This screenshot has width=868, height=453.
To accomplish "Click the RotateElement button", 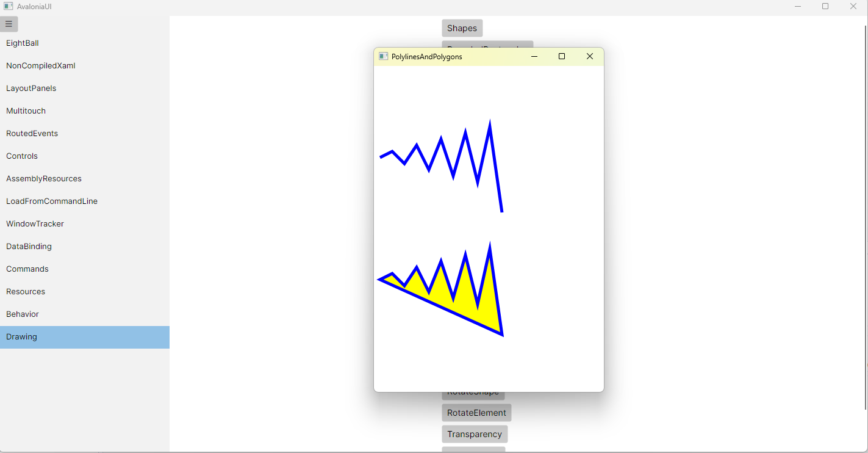I will 476,413.
